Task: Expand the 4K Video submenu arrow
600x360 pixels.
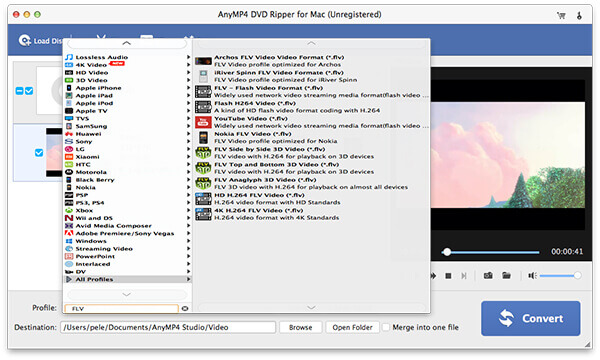Action: click(x=188, y=65)
